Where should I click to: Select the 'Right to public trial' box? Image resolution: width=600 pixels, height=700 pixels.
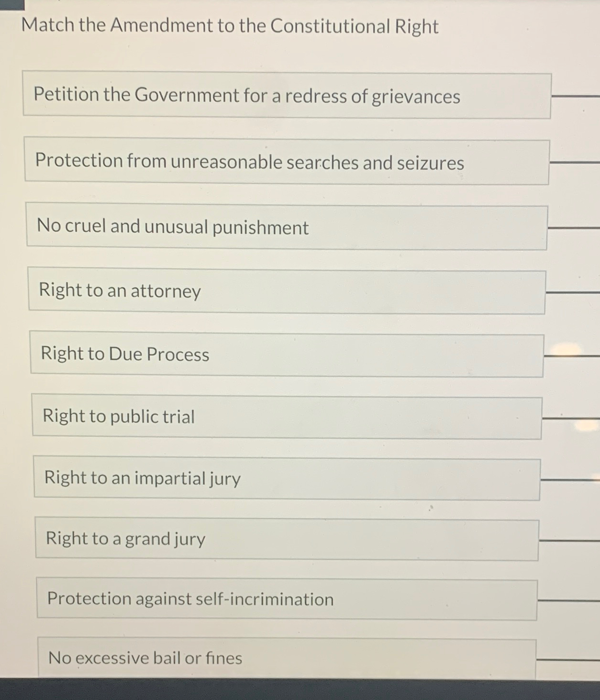tap(287, 416)
